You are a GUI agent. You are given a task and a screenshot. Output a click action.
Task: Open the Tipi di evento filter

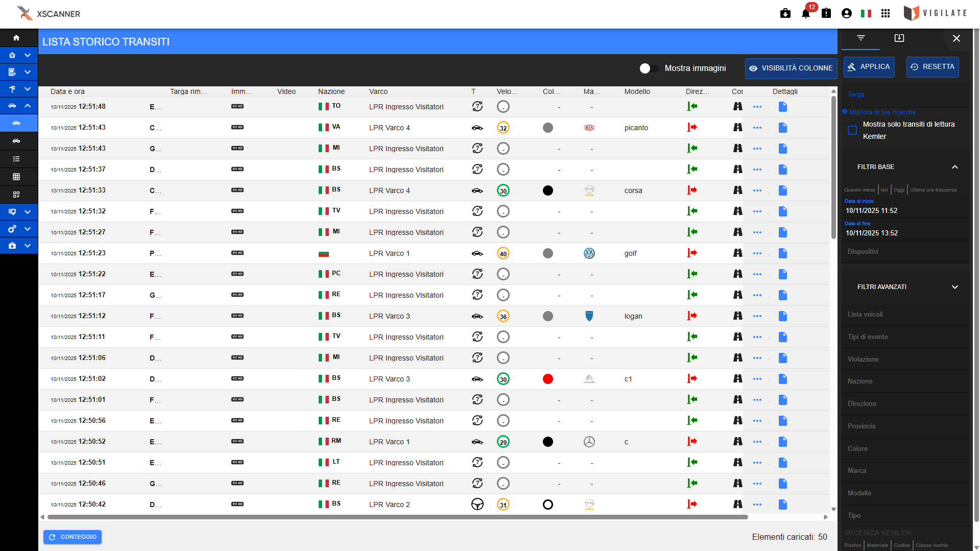pyautogui.click(x=905, y=337)
